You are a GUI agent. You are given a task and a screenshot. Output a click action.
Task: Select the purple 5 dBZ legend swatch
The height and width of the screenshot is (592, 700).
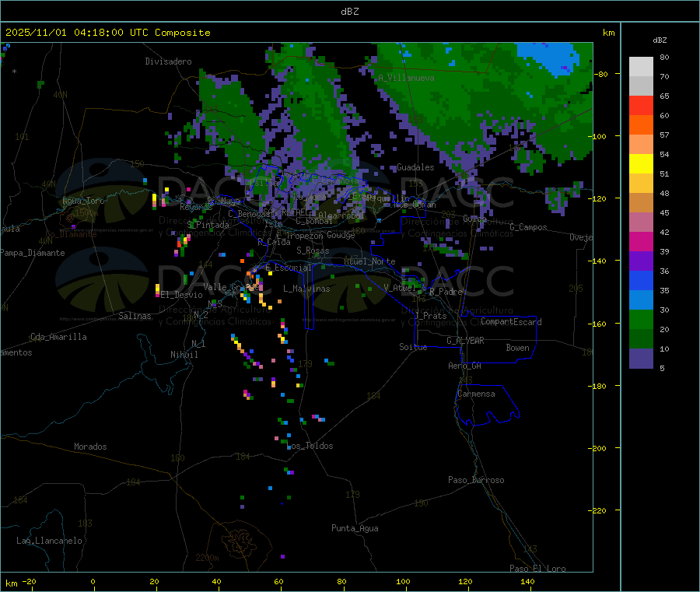click(x=641, y=359)
